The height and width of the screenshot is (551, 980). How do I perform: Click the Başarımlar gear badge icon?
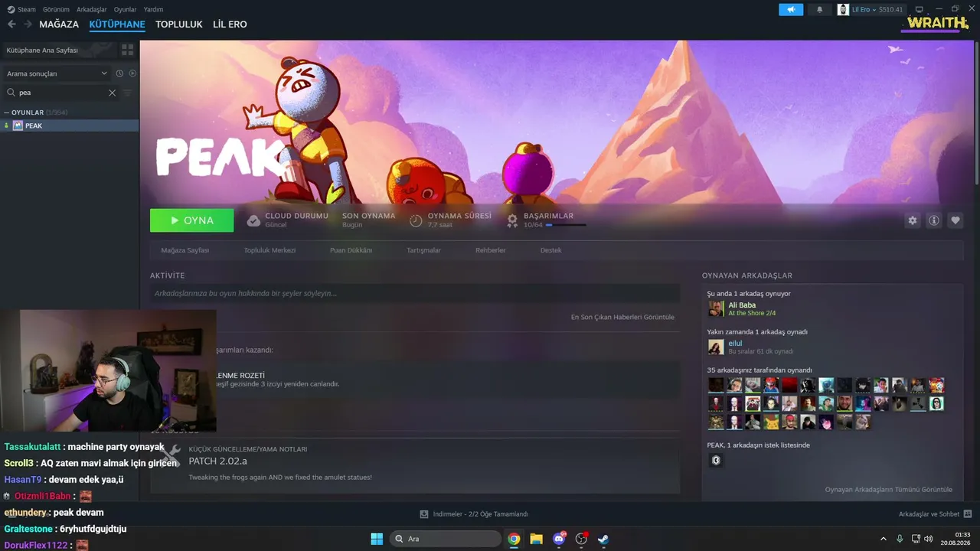(x=512, y=220)
